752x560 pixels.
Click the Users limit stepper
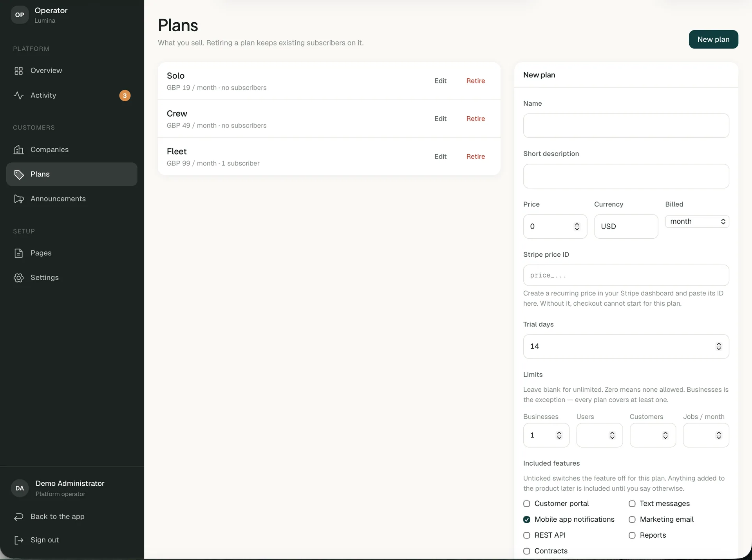(x=612, y=435)
